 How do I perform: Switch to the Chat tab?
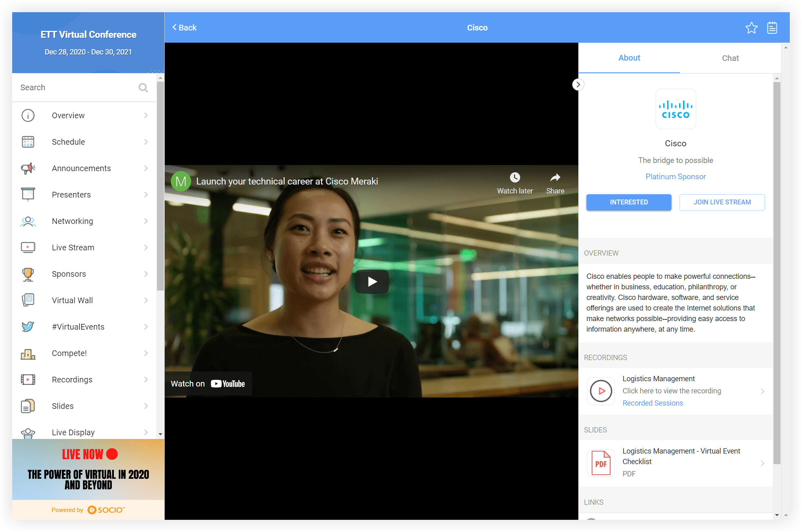[730, 58]
